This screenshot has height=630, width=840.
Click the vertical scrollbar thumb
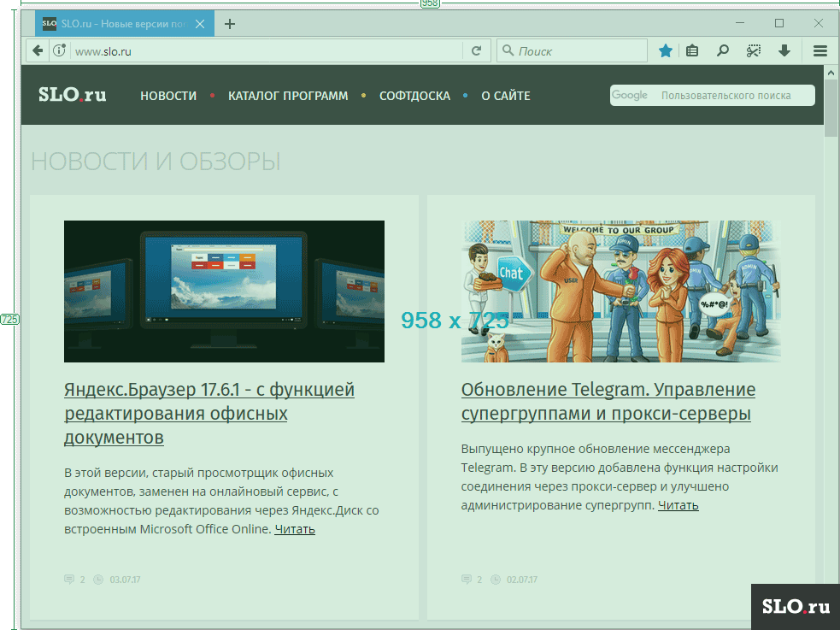(x=831, y=108)
